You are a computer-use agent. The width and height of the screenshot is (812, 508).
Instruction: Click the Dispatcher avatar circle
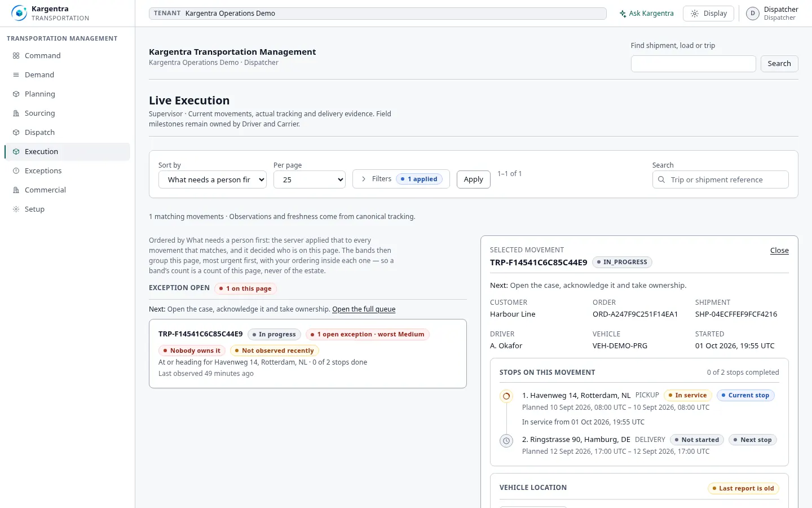point(753,14)
